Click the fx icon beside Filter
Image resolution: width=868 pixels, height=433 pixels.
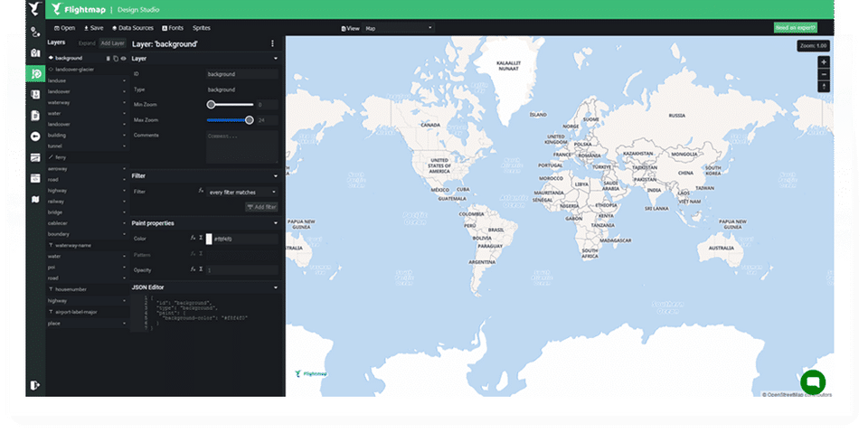pyautogui.click(x=201, y=191)
